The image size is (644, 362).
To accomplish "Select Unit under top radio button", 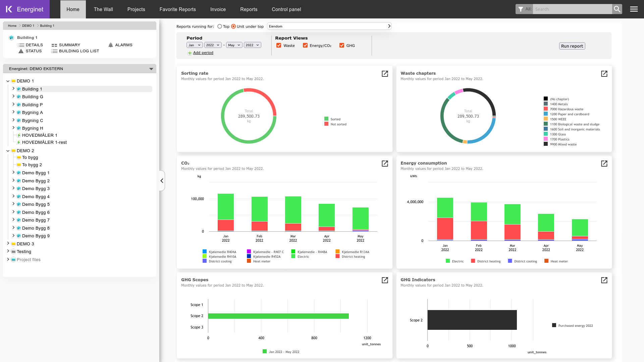I will tap(234, 26).
